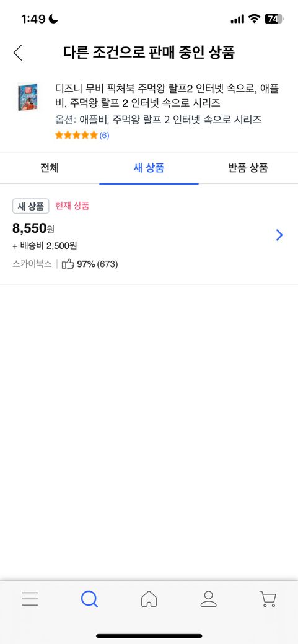
Task: Open the 디즈니 무비 픽처북 product title
Action: (x=167, y=95)
